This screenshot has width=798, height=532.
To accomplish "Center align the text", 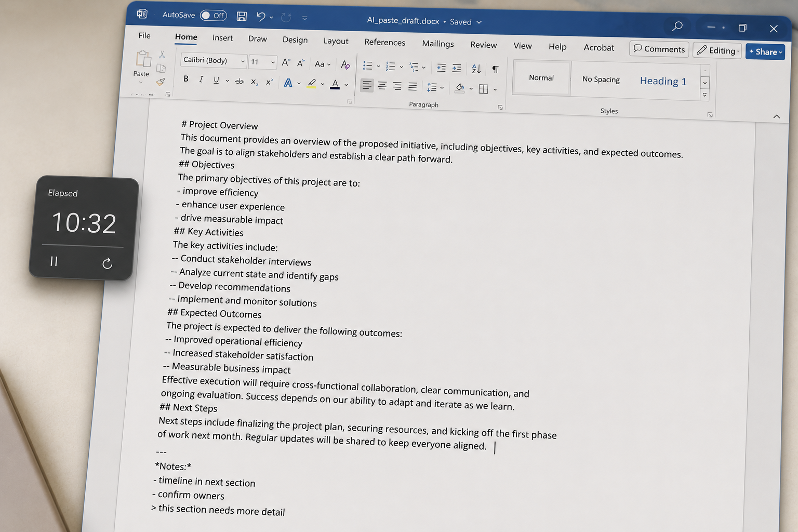I will coord(382,86).
